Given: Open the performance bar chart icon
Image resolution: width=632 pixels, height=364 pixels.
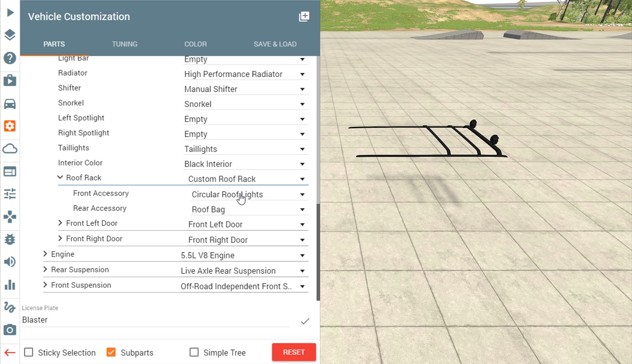Looking at the screenshot, I should [x=10, y=285].
